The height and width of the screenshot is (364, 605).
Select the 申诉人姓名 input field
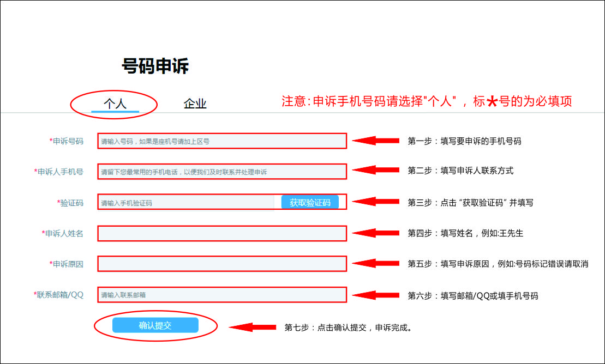221,233
